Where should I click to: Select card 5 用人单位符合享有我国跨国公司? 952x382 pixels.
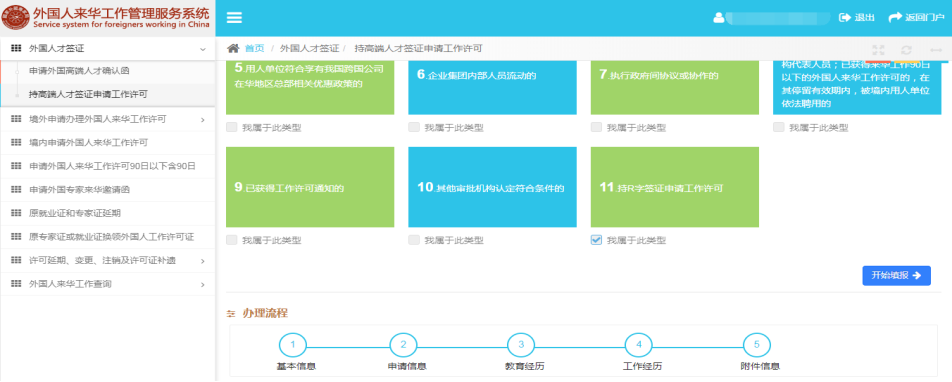310,87
